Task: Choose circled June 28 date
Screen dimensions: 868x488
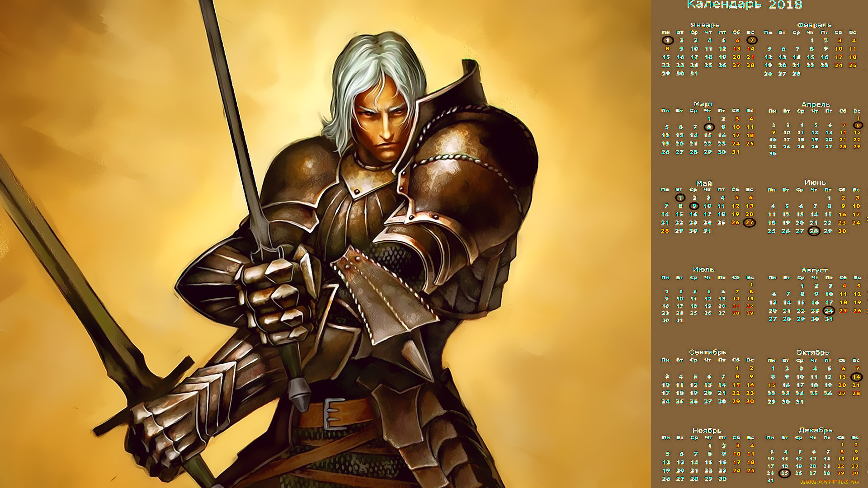Action: pos(814,231)
